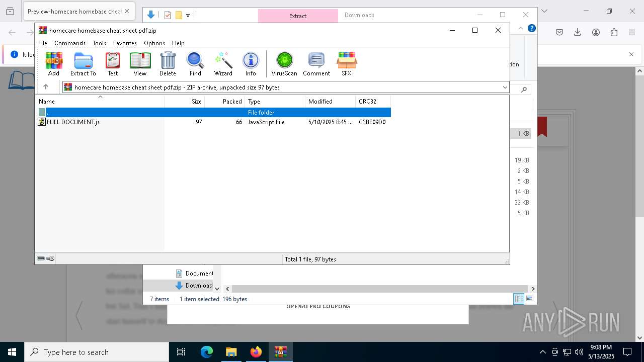
Task: Select Downloads in Explorer navigation pane
Action: (194, 286)
